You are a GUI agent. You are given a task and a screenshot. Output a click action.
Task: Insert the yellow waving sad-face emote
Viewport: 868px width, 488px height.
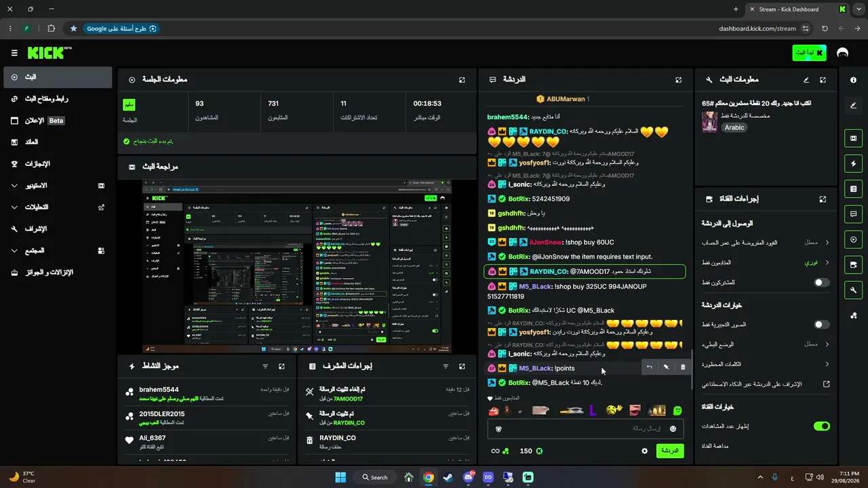[614, 410]
